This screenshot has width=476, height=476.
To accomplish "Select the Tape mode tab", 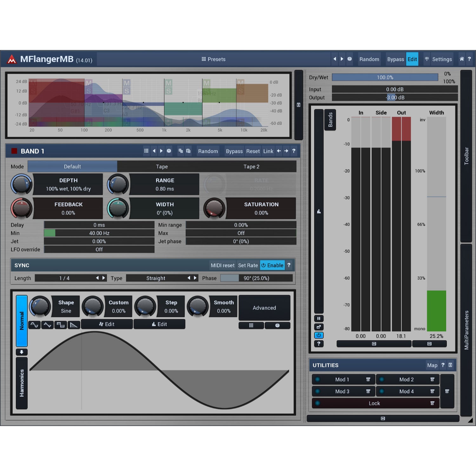I will coord(162,167).
